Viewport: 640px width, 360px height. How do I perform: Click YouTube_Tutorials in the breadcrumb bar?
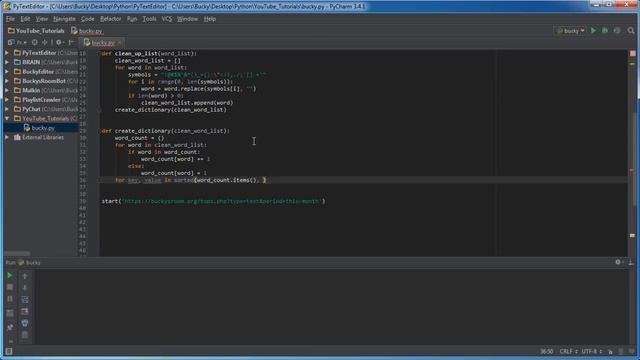[x=36, y=31]
